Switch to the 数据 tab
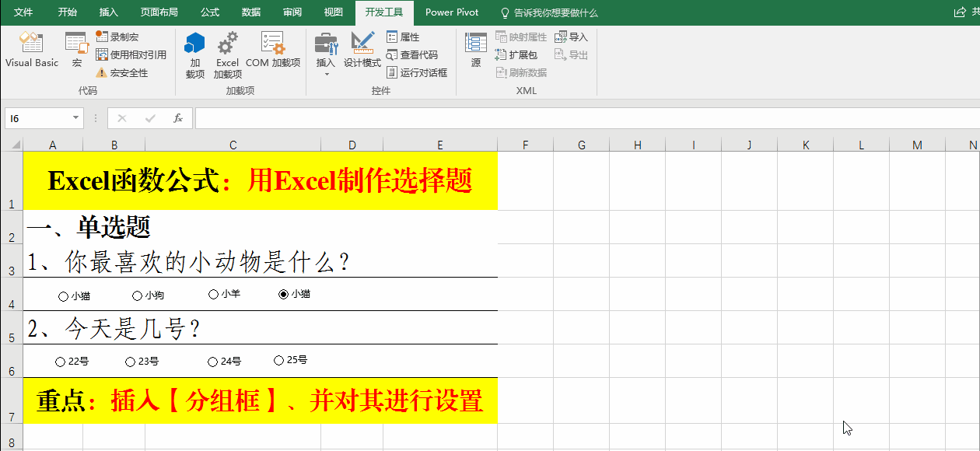This screenshot has width=980, height=451. pos(251,12)
